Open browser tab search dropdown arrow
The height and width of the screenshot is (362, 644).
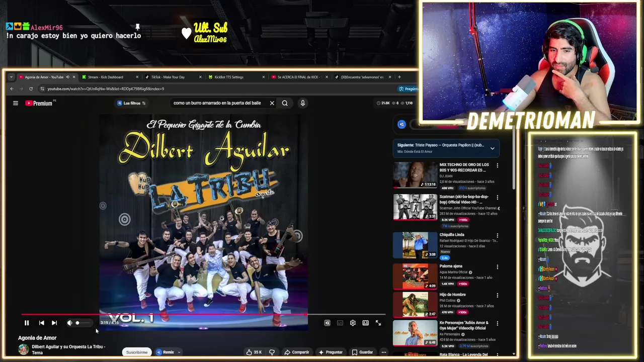coord(11,77)
